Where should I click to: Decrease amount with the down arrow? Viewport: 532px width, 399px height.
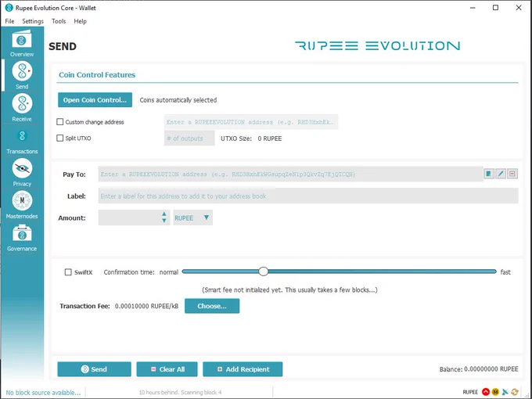(164, 221)
